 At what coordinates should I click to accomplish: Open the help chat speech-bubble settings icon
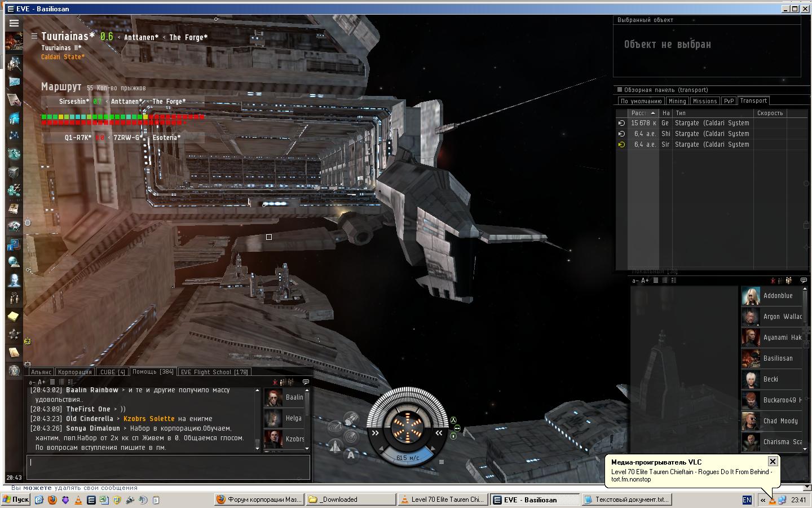tap(306, 382)
